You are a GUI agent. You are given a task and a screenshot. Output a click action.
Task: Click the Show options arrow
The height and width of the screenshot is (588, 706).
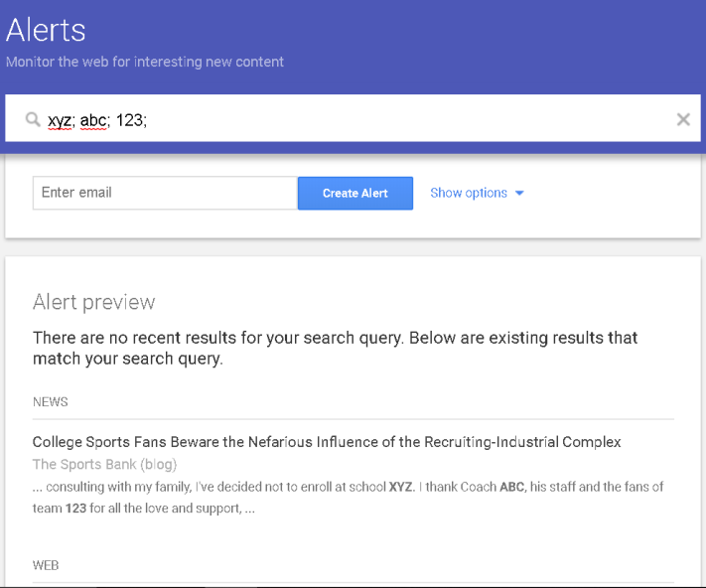(x=519, y=193)
